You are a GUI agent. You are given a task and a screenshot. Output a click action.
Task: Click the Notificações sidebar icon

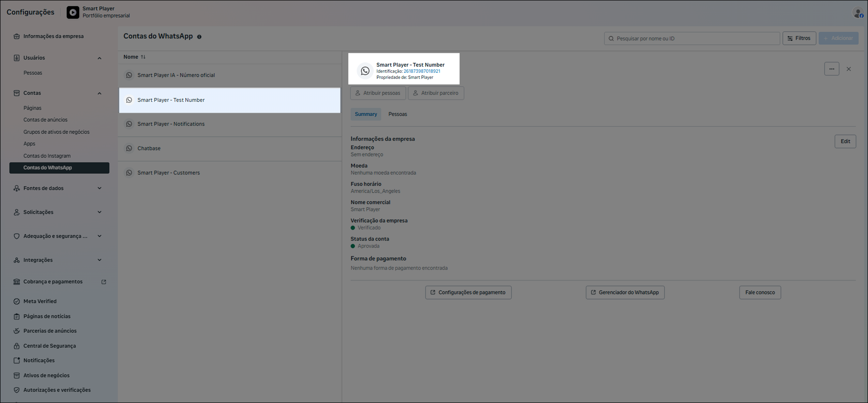point(16,360)
